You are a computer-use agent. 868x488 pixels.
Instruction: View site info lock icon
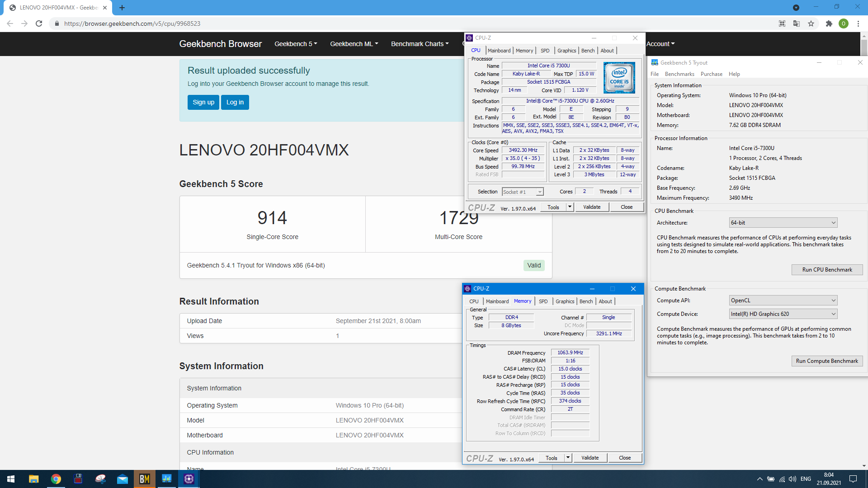57,23
